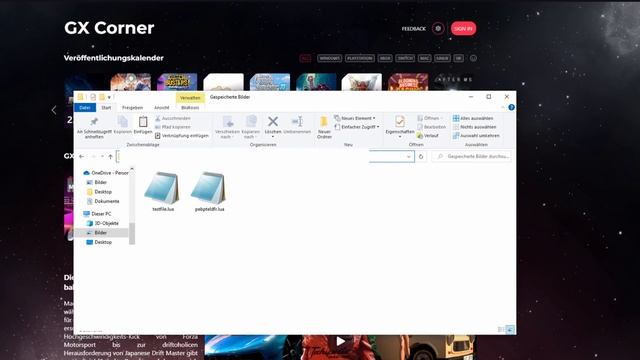
Task: Go forward with the Explorer forward arrow
Action: 93,156
